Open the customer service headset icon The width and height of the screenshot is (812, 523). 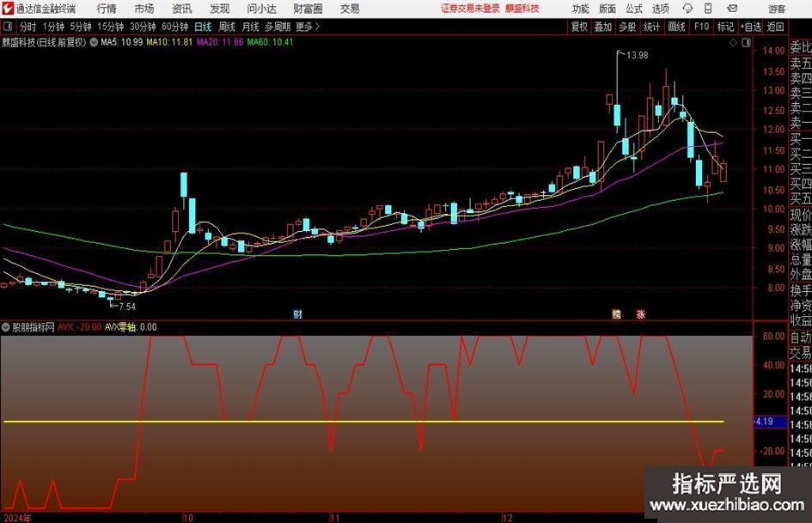click(687, 9)
